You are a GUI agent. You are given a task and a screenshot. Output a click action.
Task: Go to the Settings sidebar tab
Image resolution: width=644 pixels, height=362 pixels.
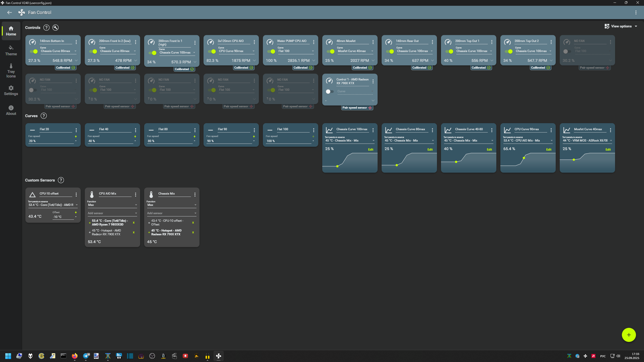pyautogui.click(x=11, y=90)
